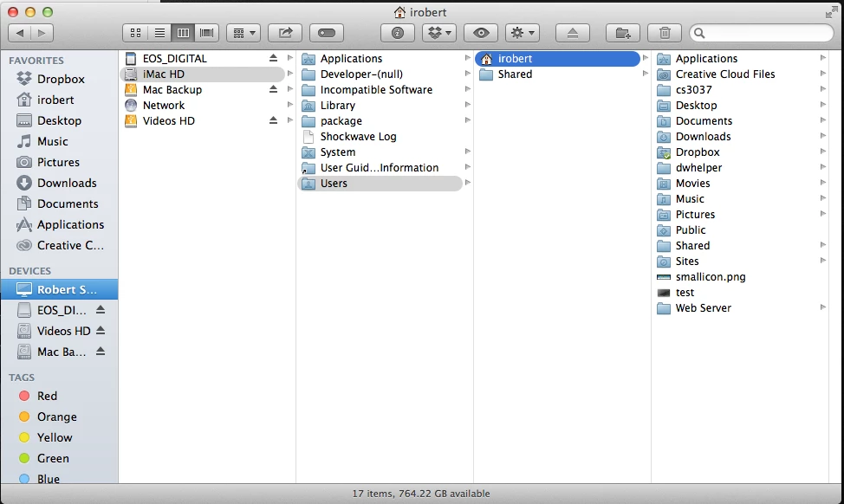This screenshot has height=504, width=844.
Task: Open the Action gear menu
Action: pyautogui.click(x=523, y=34)
